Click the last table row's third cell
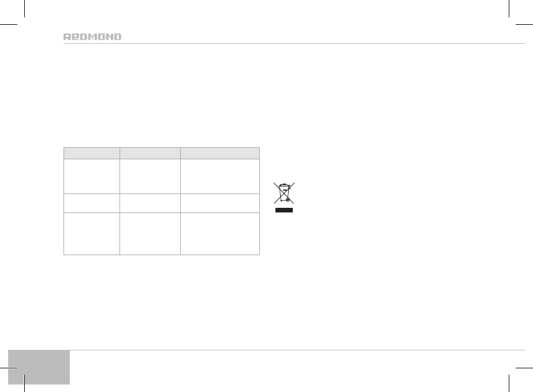The image size is (533, 392). click(x=220, y=233)
